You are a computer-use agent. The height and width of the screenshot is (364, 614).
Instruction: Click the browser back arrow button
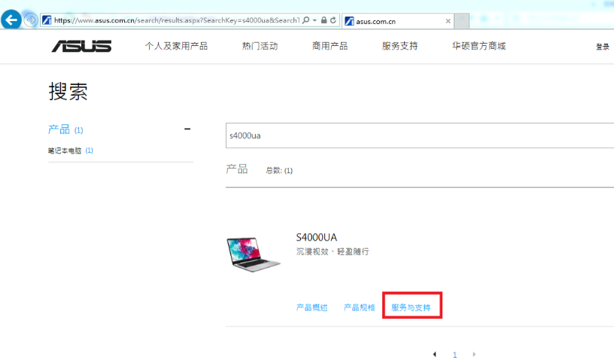[11, 20]
